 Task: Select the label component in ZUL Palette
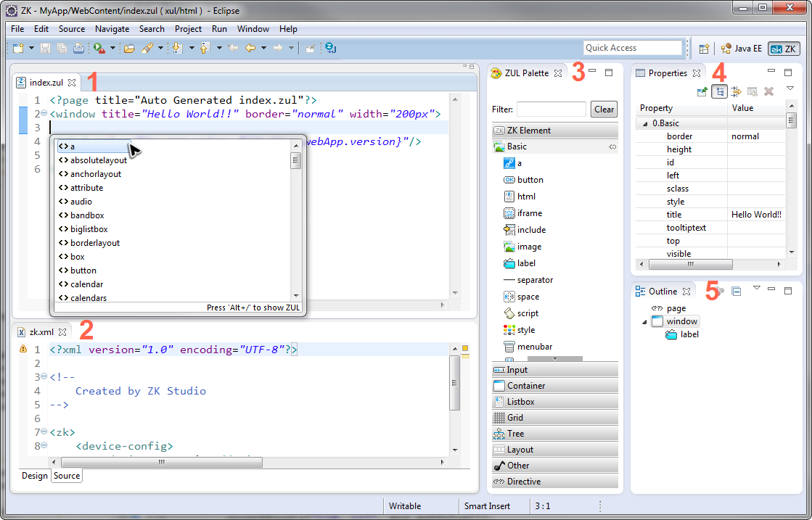point(520,263)
